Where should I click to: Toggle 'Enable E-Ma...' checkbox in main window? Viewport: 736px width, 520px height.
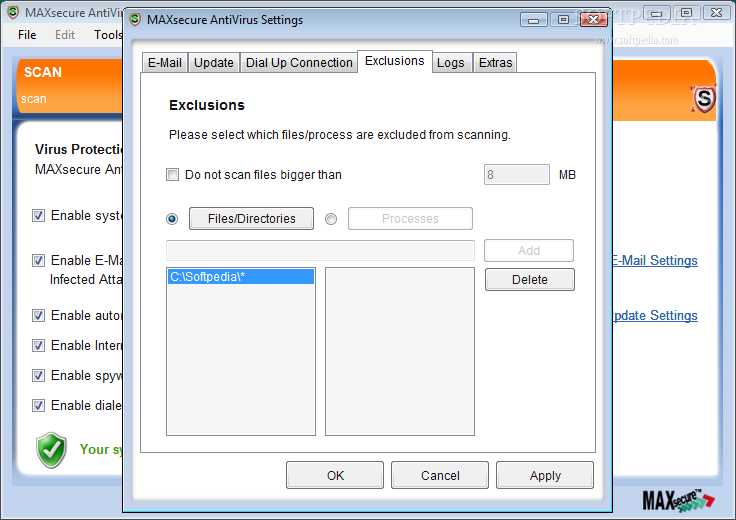click(38, 260)
